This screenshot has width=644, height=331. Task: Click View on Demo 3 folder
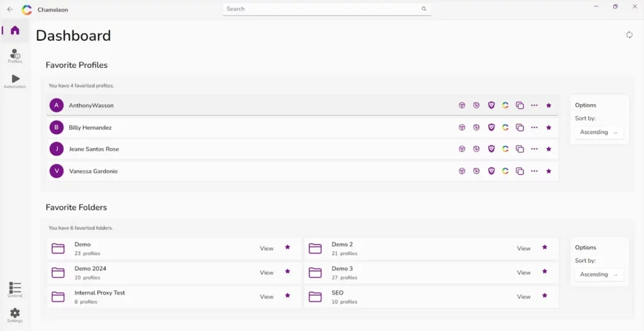(523, 273)
